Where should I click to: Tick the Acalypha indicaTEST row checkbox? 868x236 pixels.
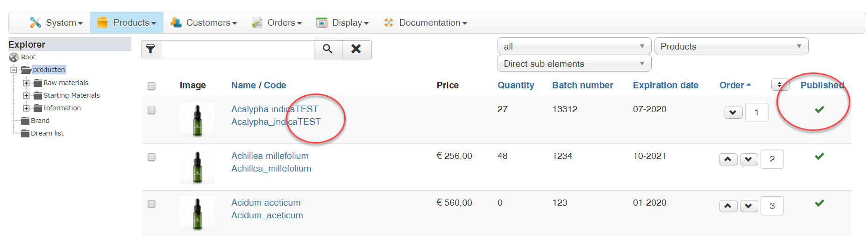[x=151, y=111]
